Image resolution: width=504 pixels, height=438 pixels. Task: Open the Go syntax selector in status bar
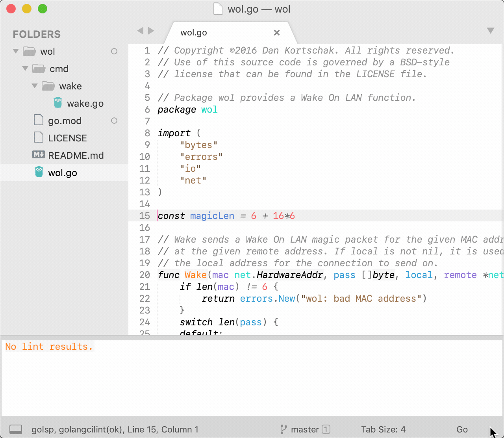coord(462,429)
